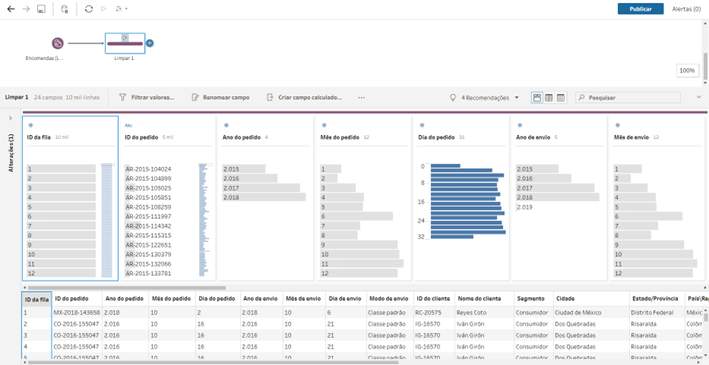Switch to profile pane view
The width and height of the screenshot is (709, 365).
pyautogui.click(x=537, y=97)
